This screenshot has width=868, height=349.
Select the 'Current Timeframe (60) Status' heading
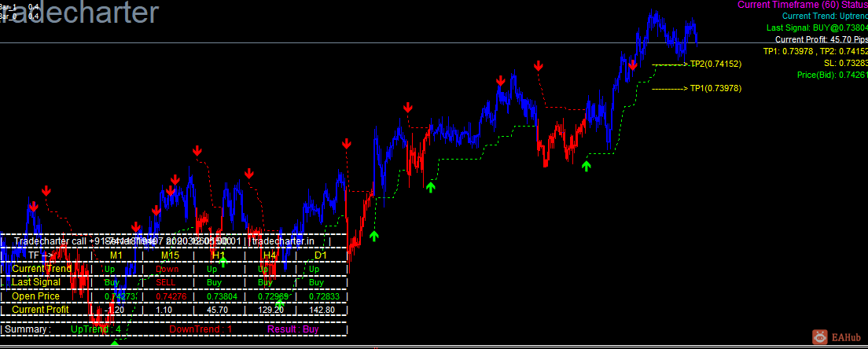pyautogui.click(x=803, y=5)
